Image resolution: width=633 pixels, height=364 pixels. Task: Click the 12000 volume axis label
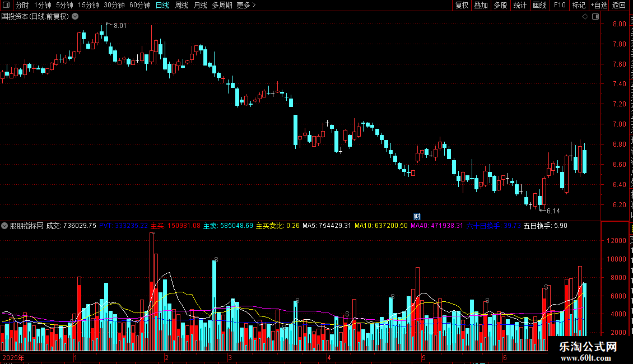pyautogui.click(x=616, y=240)
